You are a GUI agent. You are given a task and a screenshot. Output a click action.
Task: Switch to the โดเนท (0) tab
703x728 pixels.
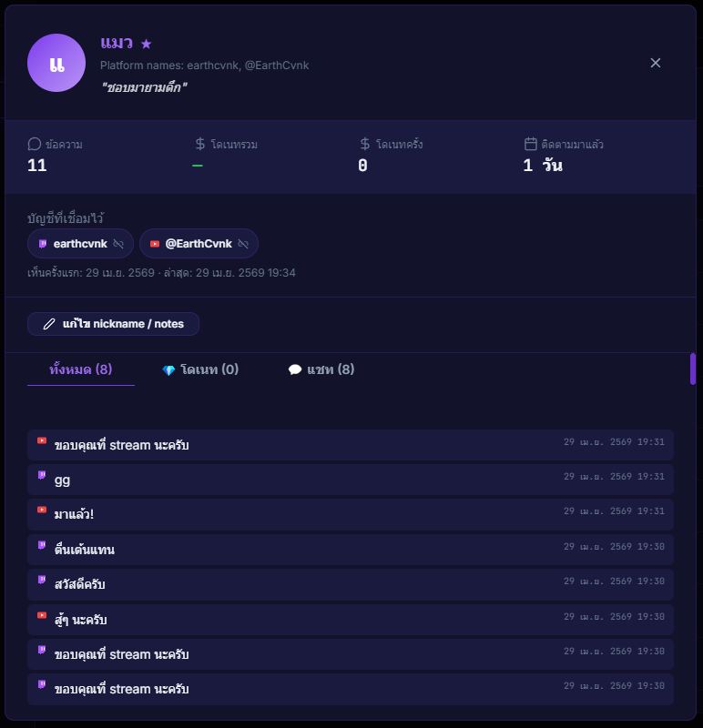coord(199,369)
